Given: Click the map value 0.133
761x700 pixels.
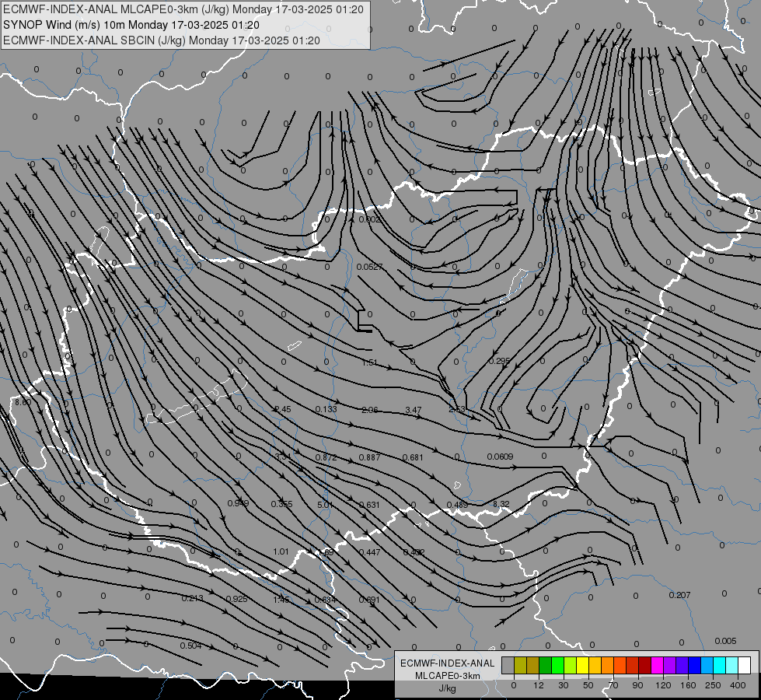Looking at the screenshot, I should pyautogui.click(x=326, y=409).
